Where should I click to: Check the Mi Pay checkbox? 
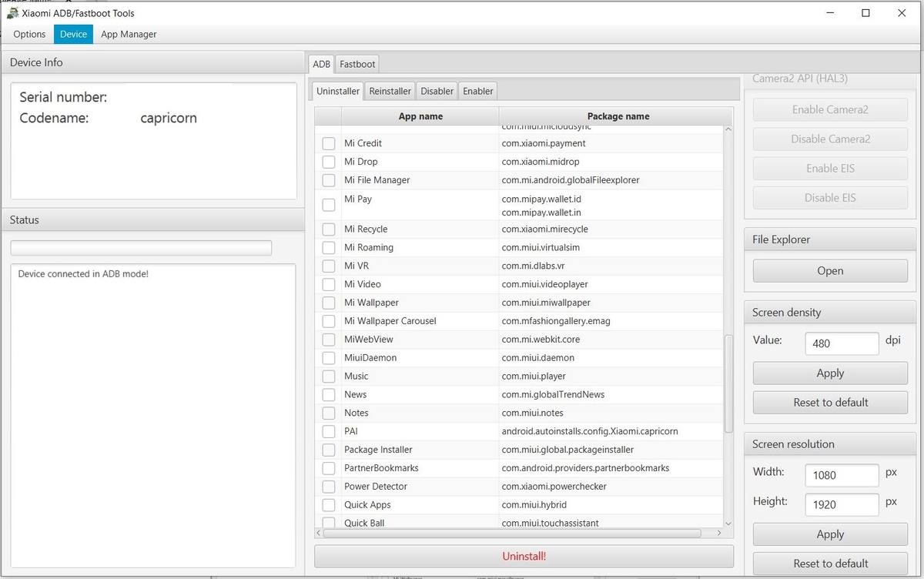click(329, 205)
